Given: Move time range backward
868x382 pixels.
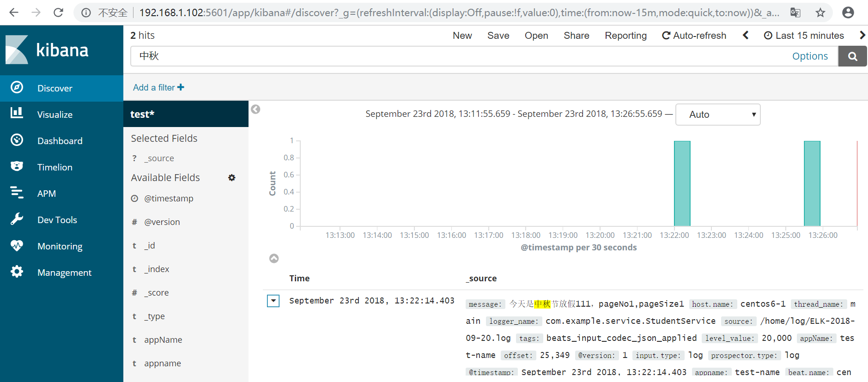Looking at the screenshot, I should click(746, 35).
